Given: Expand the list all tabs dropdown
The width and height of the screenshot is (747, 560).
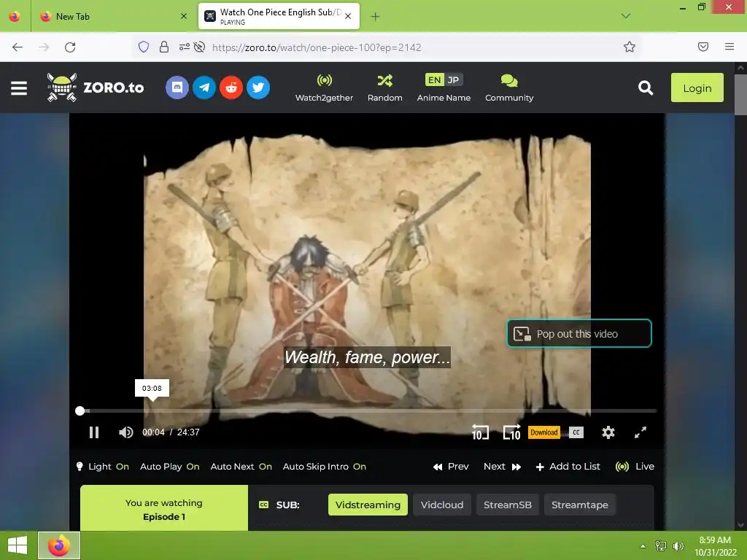Looking at the screenshot, I should pyautogui.click(x=626, y=16).
